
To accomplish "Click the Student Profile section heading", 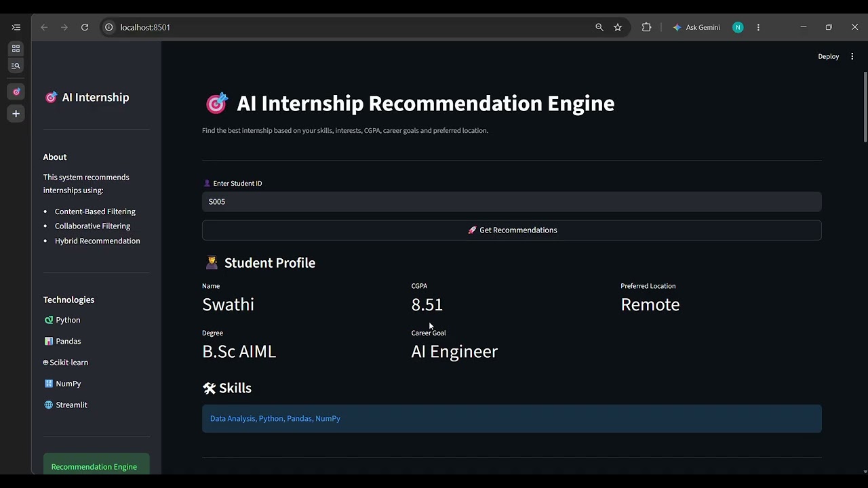I will [270, 262].
